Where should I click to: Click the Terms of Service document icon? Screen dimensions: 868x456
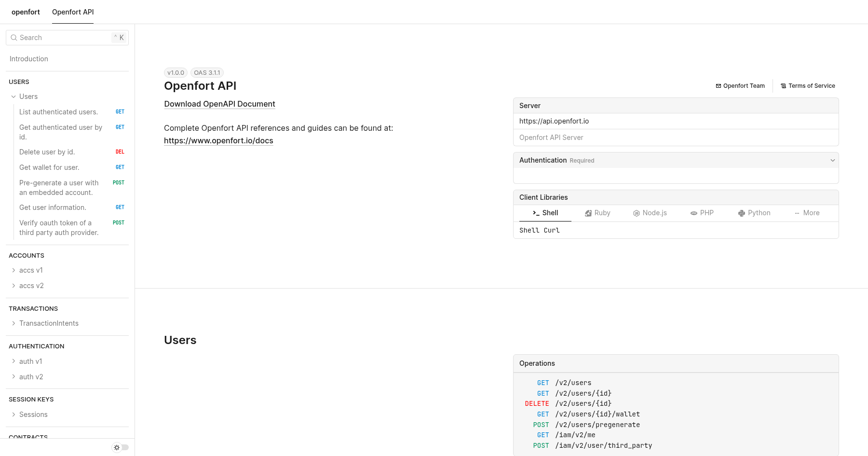[x=784, y=86]
